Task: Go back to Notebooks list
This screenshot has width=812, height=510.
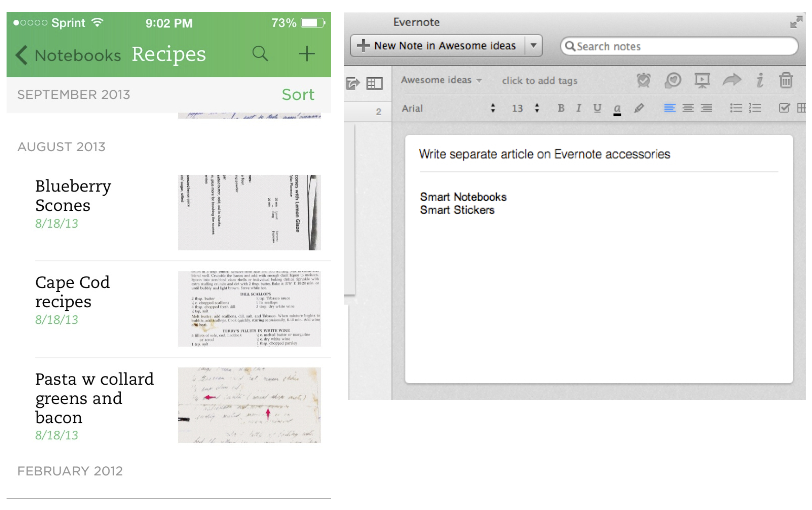Action: (x=67, y=54)
